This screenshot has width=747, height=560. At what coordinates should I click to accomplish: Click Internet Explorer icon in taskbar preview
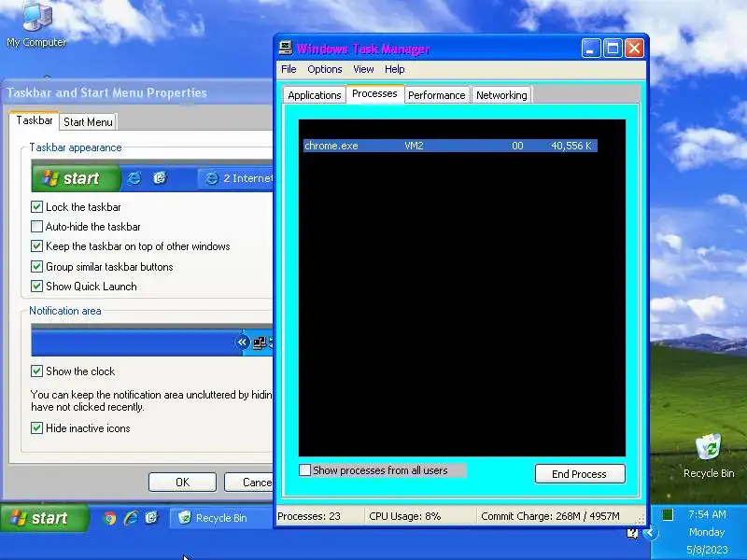pos(134,178)
